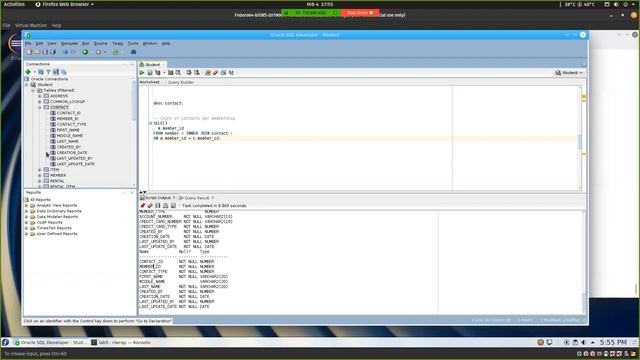Expand Analytic View Reports folder
Image resolution: width=640 pixels, height=360 pixels.
[x=27, y=206]
